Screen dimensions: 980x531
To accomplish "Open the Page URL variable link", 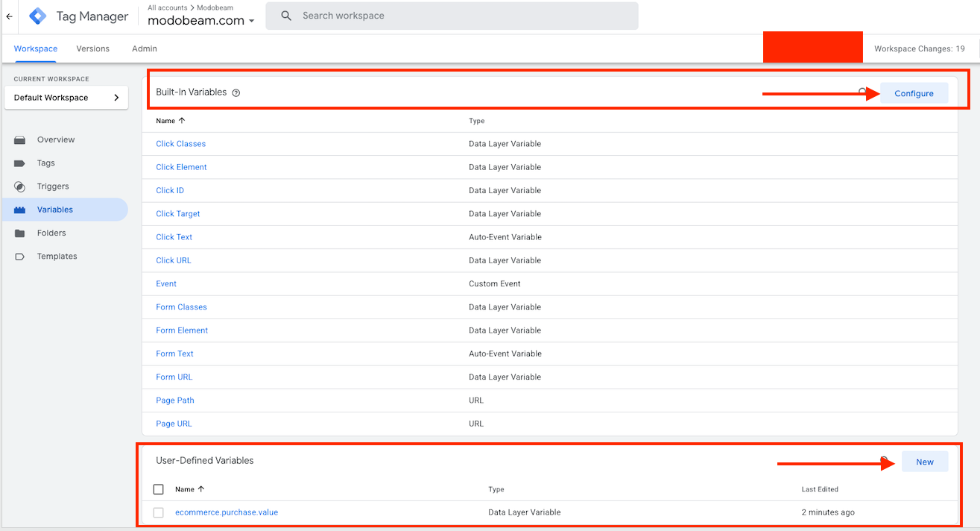I will click(x=174, y=424).
